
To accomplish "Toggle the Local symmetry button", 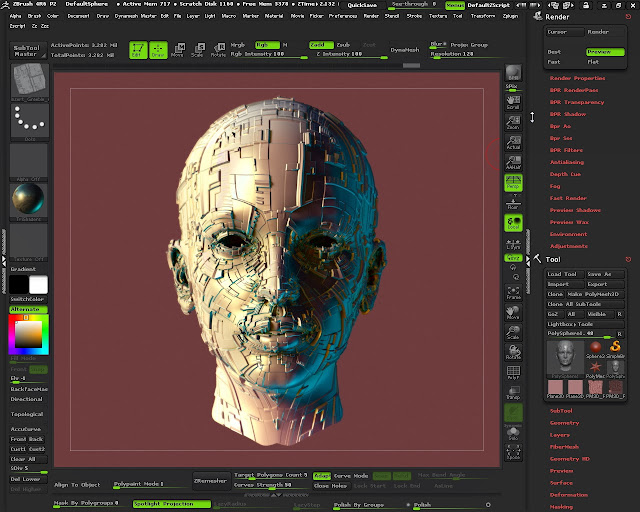I will tap(513, 225).
